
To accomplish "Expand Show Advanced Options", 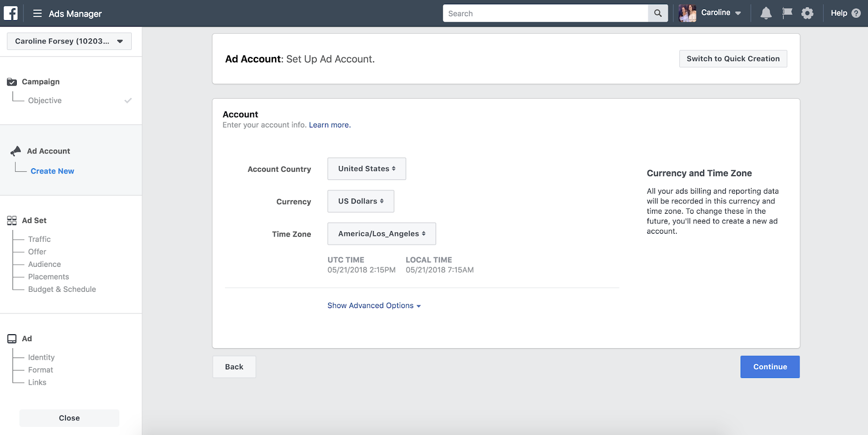I will pos(374,306).
